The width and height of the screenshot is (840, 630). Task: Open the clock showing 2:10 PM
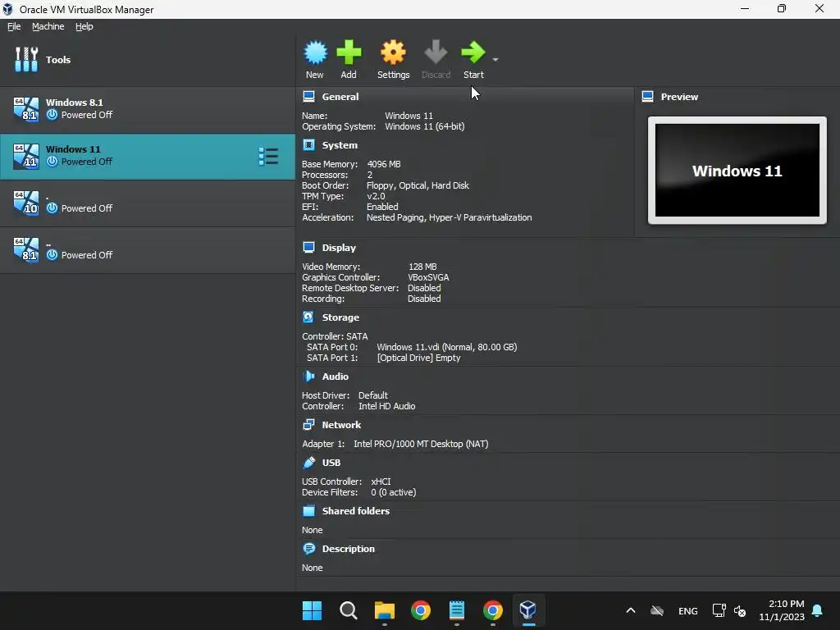[x=782, y=610]
